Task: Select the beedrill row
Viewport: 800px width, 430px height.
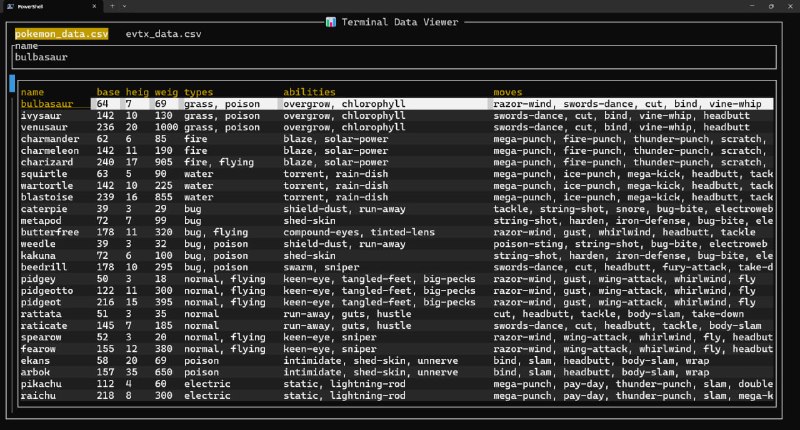Action: [397, 267]
